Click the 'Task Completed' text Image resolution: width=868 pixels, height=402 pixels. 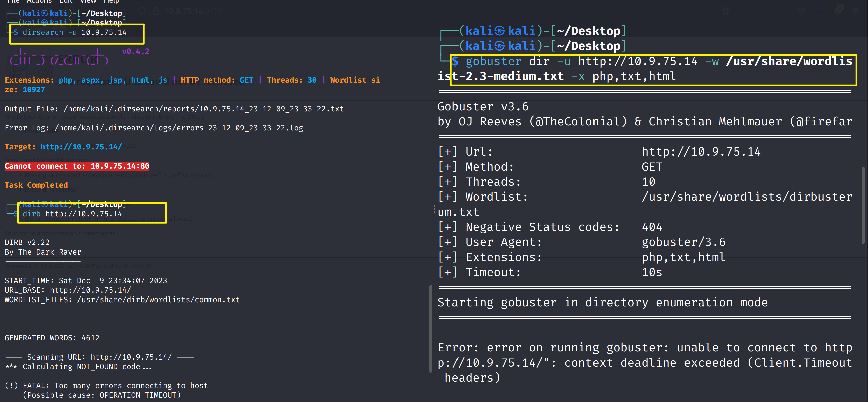click(36, 185)
